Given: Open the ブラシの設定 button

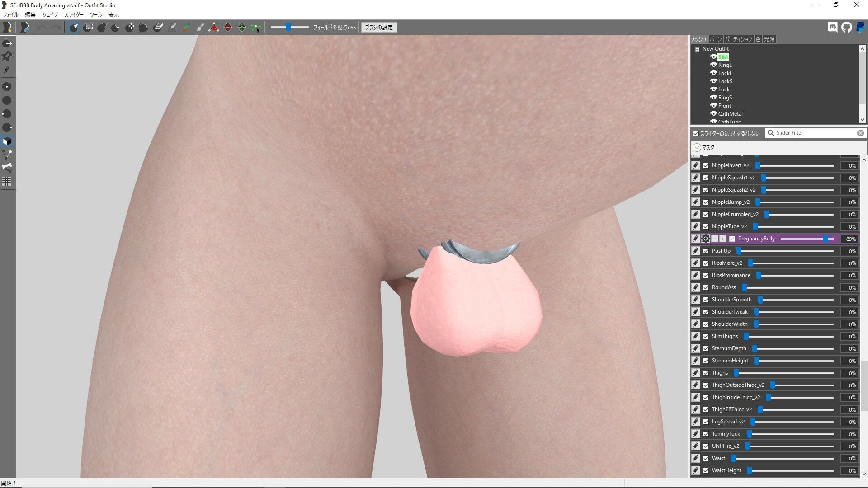Looking at the screenshot, I should [x=379, y=28].
